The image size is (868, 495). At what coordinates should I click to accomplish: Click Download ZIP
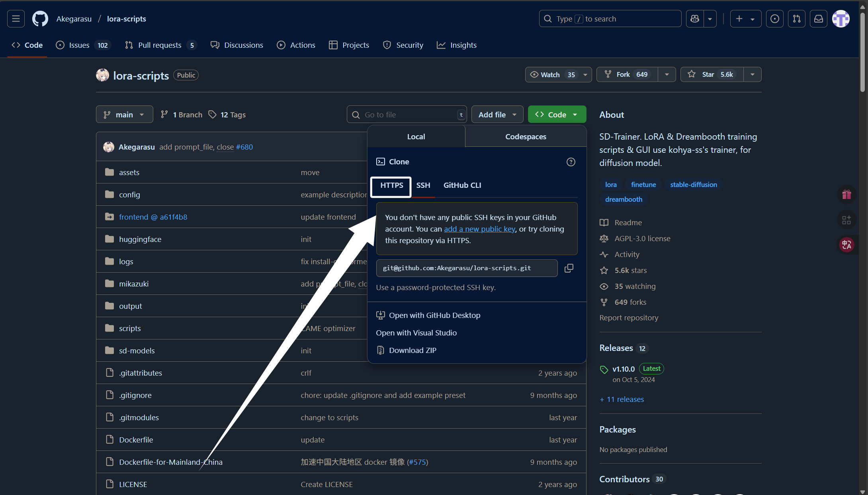407,350
